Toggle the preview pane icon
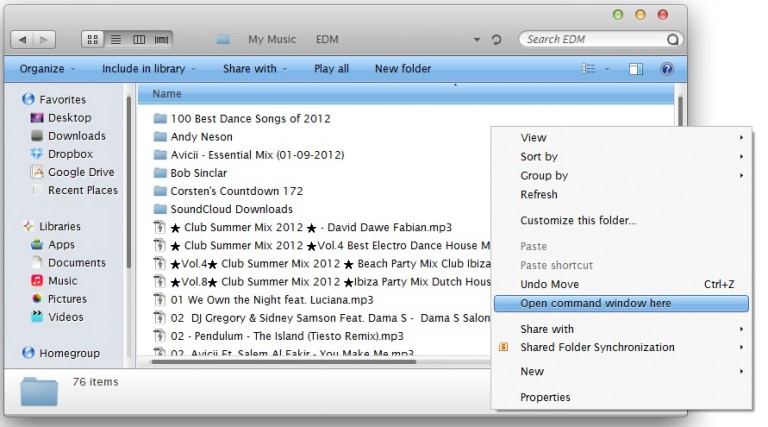Image resolution: width=768 pixels, height=427 pixels. 636,69
